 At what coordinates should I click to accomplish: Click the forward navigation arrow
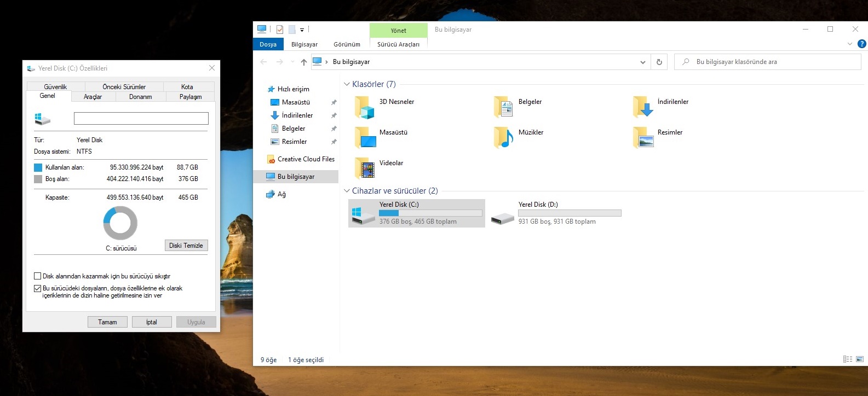280,62
